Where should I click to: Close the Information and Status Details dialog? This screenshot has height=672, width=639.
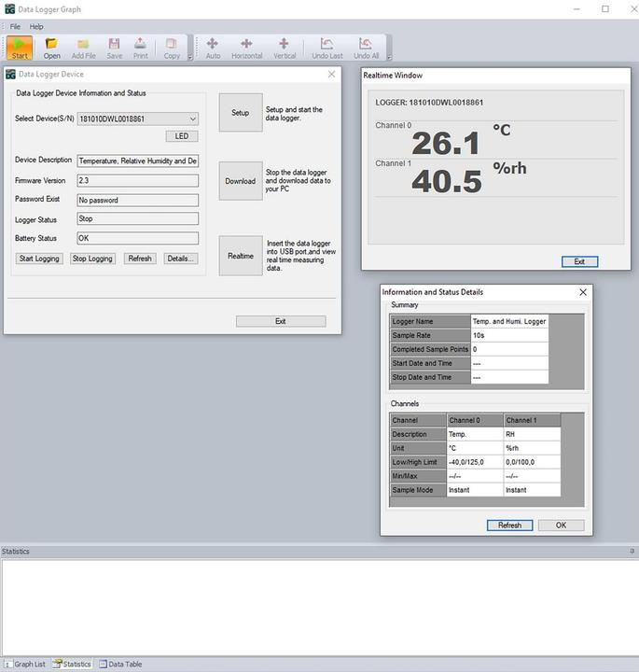pos(583,292)
